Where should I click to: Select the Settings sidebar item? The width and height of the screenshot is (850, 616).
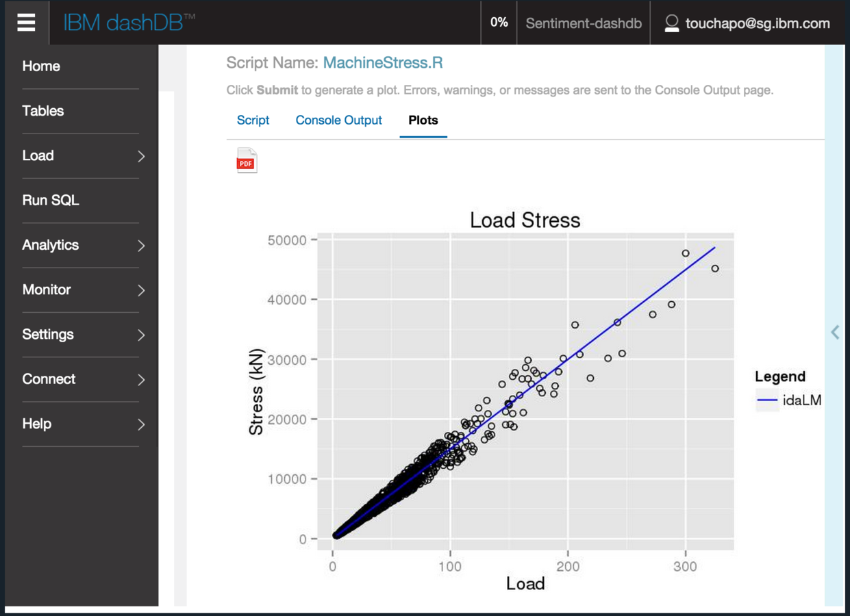pyautogui.click(x=48, y=335)
